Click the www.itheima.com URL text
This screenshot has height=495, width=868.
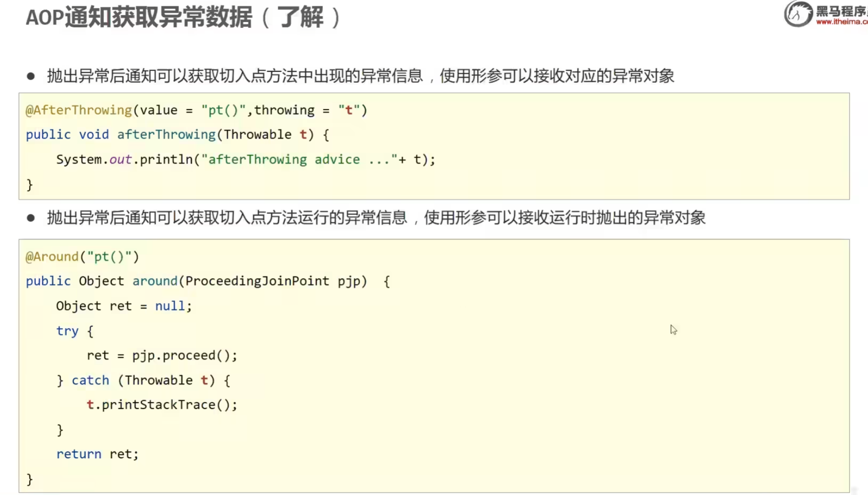click(842, 22)
